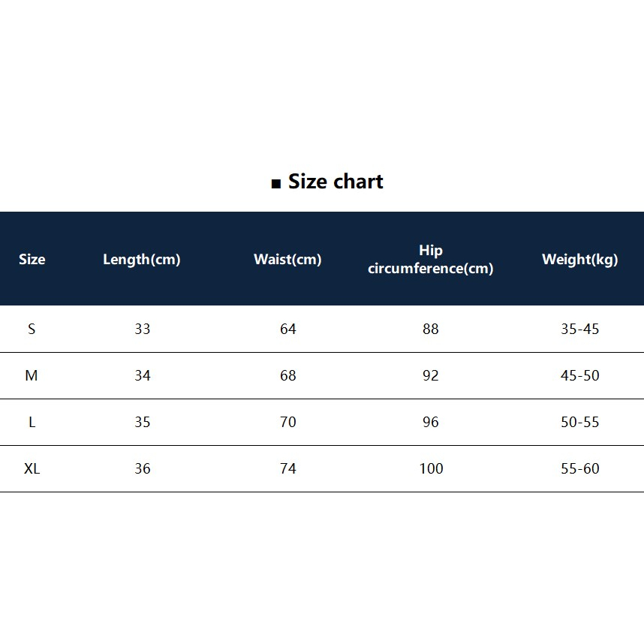The height and width of the screenshot is (644, 644).
Task: Click the Weight(kg) column header
Action: click(579, 260)
